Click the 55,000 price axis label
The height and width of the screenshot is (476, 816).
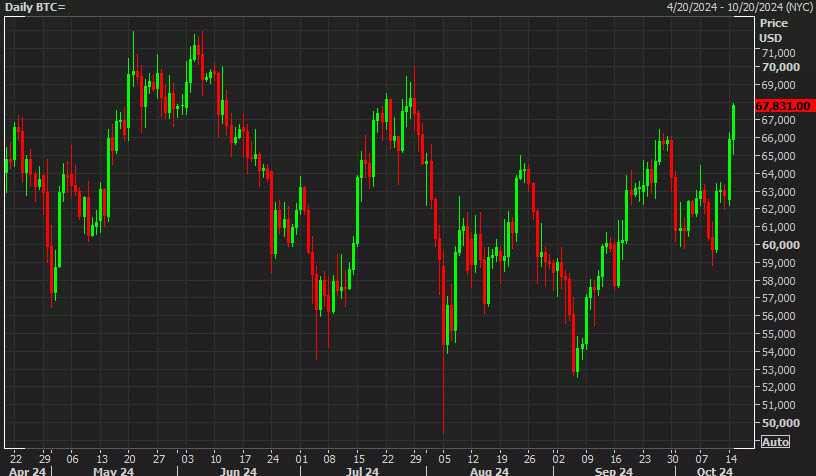(779, 334)
